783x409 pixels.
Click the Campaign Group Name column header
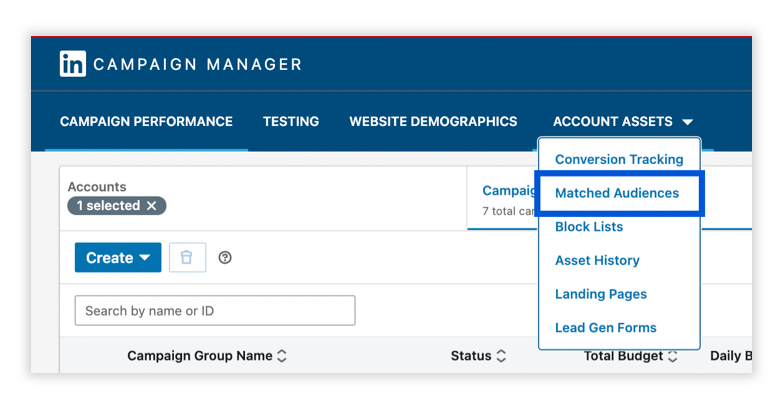[x=200, y=356]
